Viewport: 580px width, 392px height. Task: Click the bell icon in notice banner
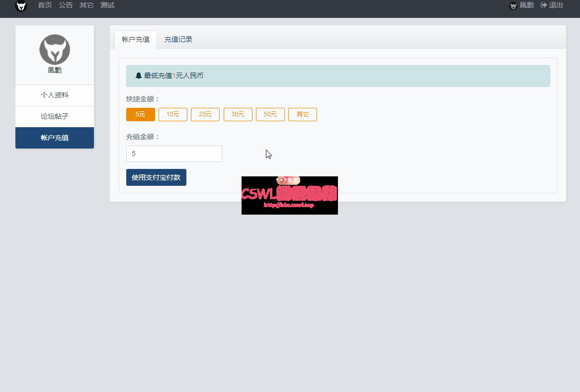(139, 76)
